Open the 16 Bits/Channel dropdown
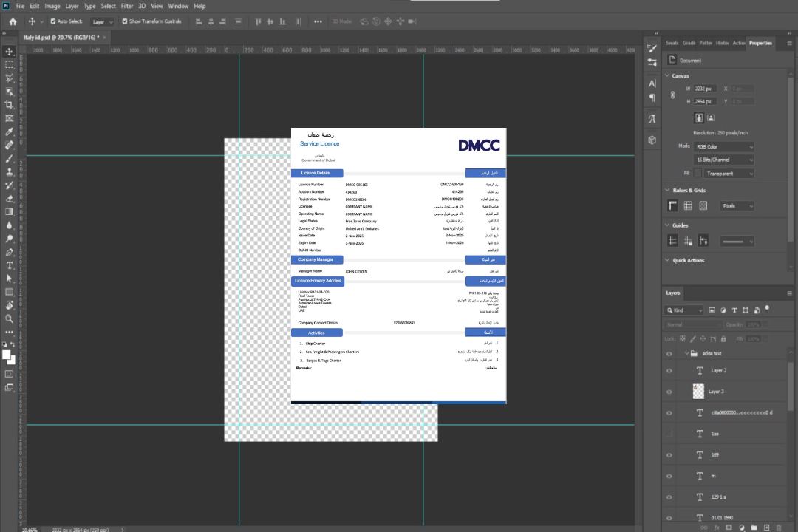Viewport: 798px width, 532px height. click(723, 160)
